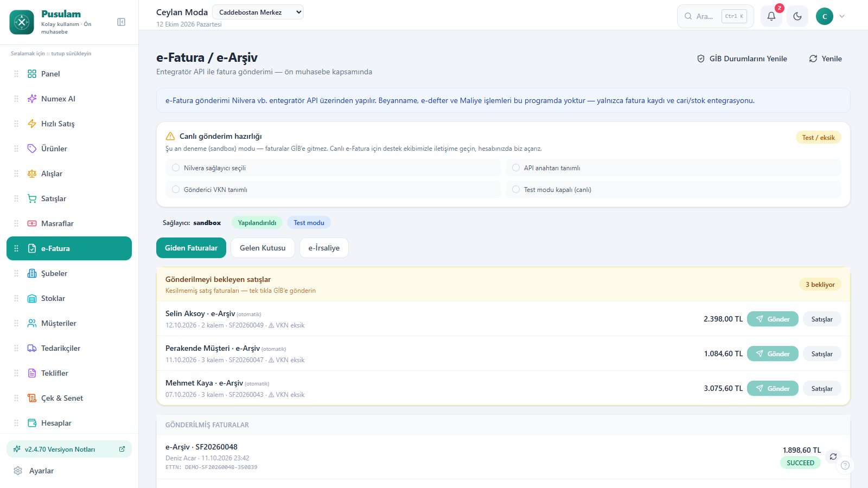Click the Test / eksik badge

tap(818, 137)
